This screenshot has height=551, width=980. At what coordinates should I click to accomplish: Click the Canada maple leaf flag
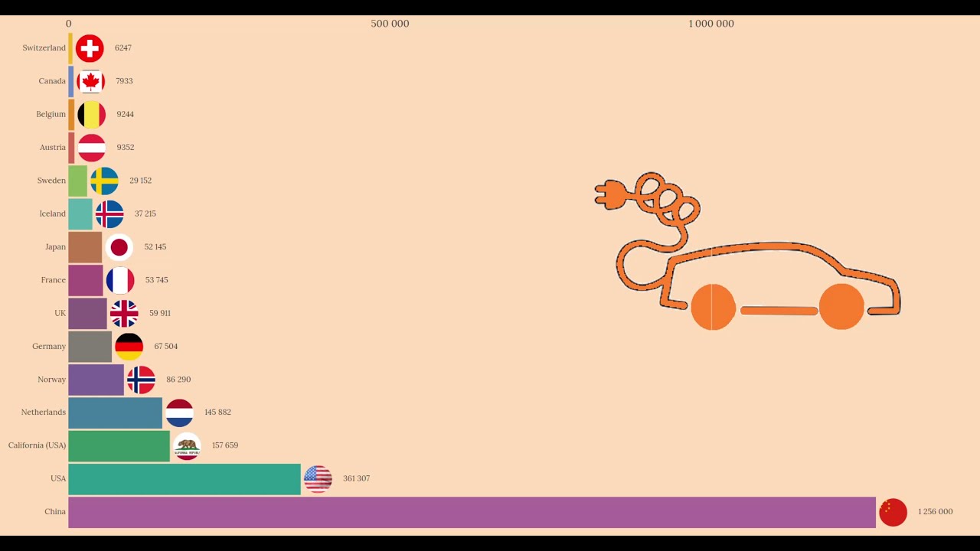click(91, 81)
